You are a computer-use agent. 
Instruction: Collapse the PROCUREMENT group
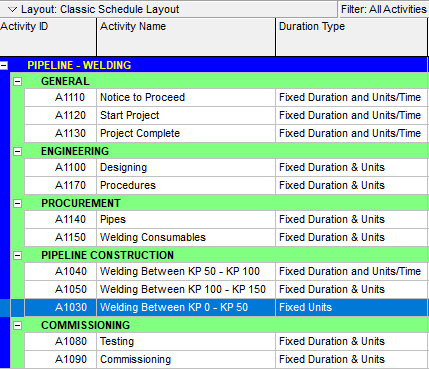[17, 203]
